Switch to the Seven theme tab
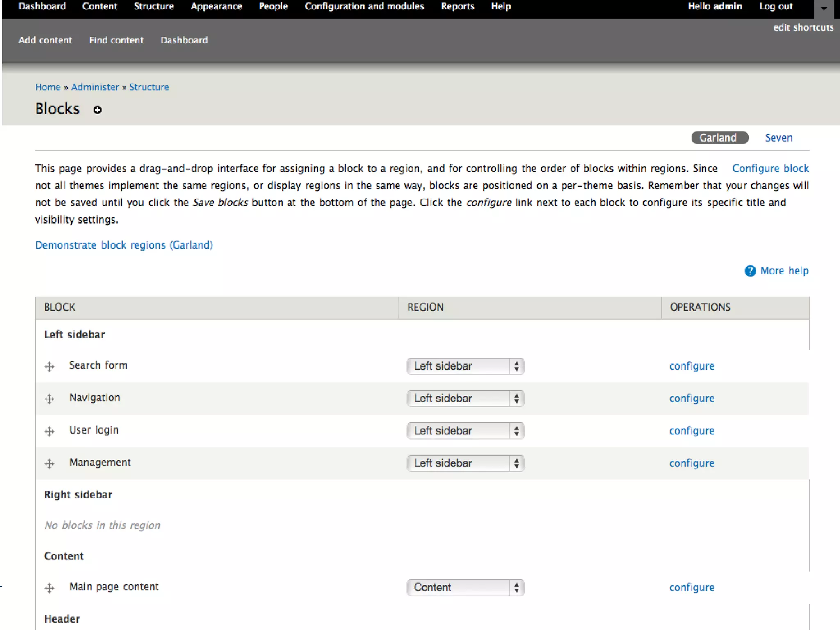The width and height of the screenshot is (840, 630). (778, 138)
